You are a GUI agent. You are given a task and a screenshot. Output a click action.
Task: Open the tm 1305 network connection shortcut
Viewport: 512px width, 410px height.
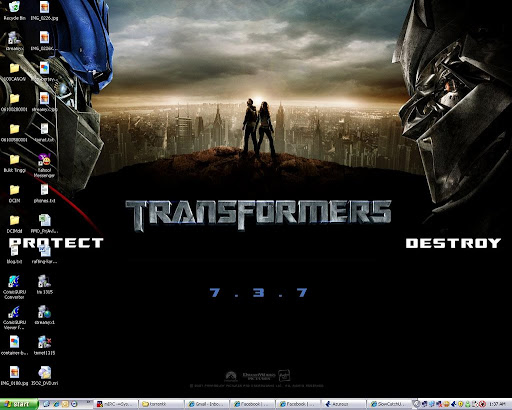[x=44, y=285]
